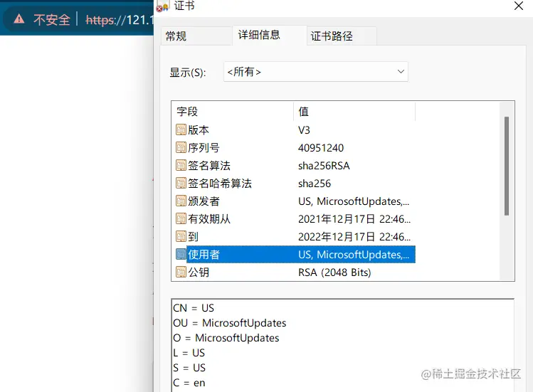Click the sha256 hash algorithm value

click(315, 184)
